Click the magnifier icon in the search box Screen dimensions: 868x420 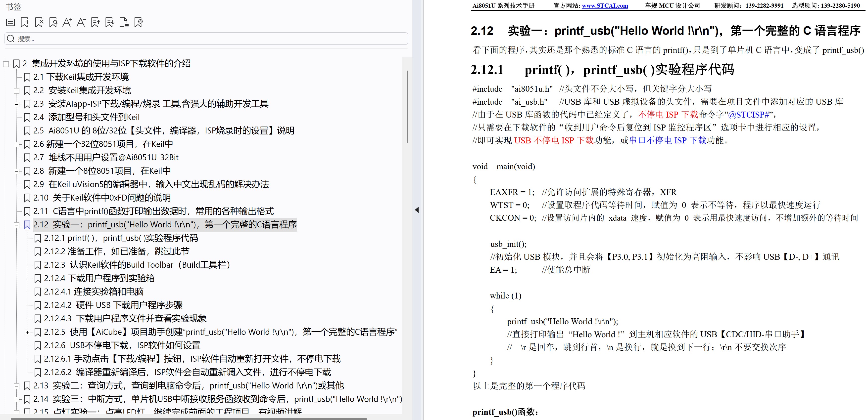click(x=11, y=38)
